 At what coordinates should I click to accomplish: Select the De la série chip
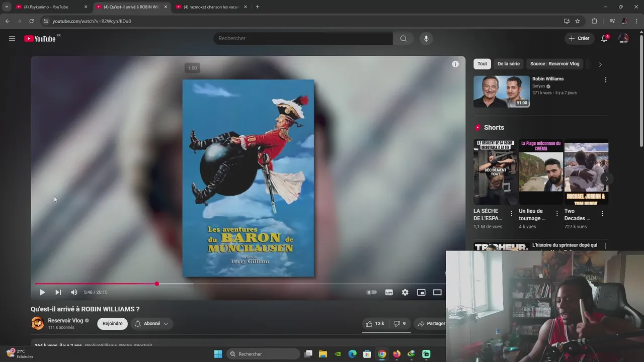tap(508, 64)
